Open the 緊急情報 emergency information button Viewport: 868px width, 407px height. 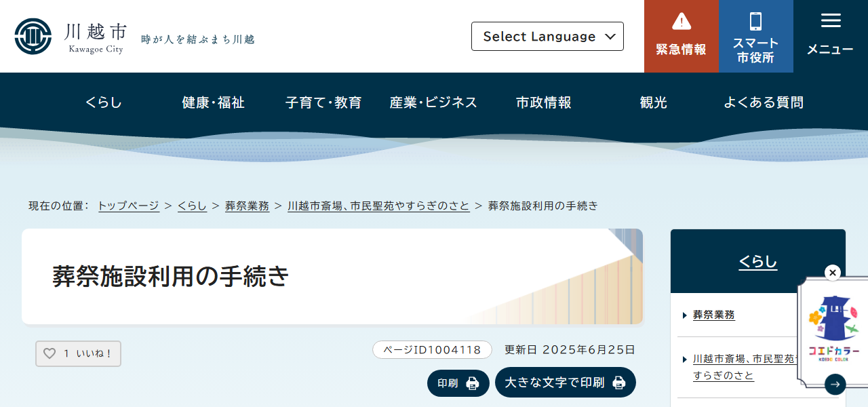tap(681, 36)
